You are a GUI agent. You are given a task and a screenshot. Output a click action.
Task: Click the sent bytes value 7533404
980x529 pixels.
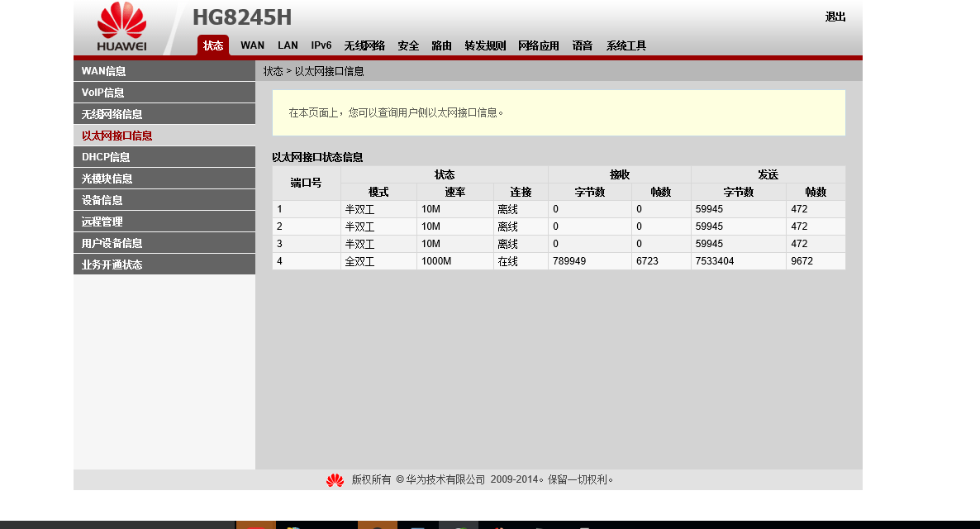[715, 261]
